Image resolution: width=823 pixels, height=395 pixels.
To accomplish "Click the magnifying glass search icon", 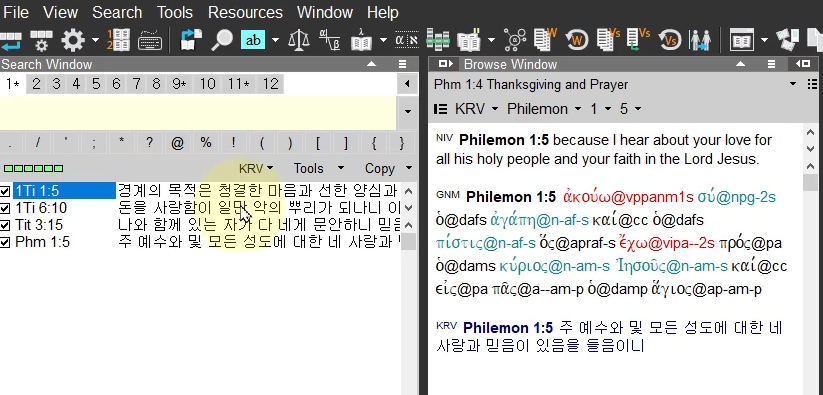I will click(221, 40).
